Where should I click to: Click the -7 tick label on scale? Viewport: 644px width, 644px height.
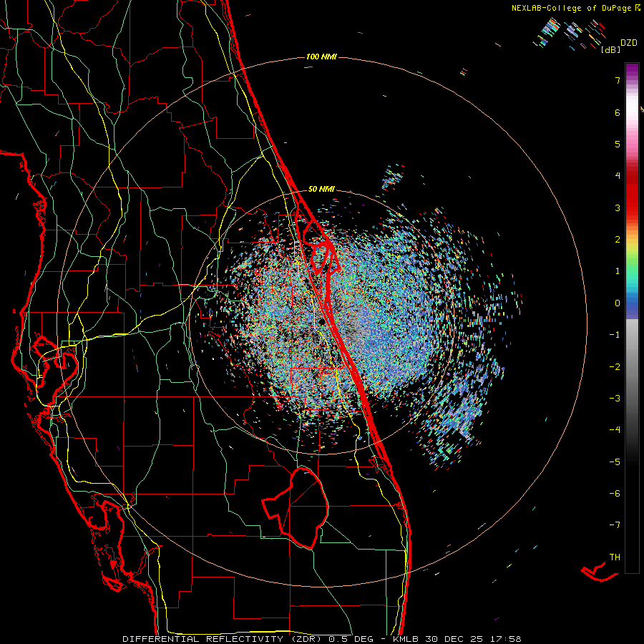click(615, 525)
